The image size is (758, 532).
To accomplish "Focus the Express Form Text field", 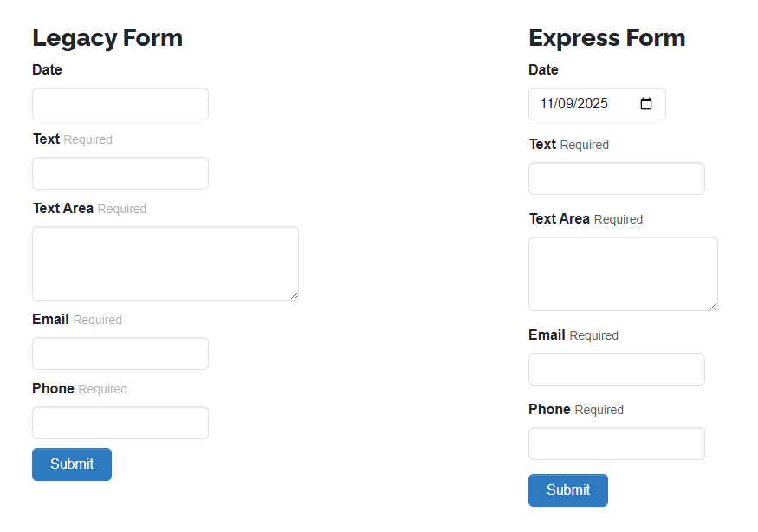I will [x=616, y=178].
